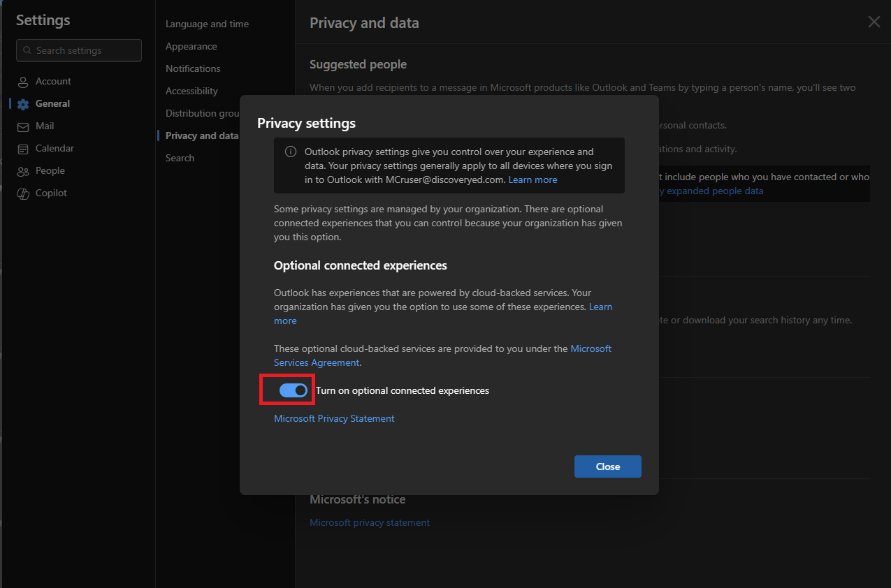
Task: Go to Language and time settings
Action: tap(207, 24)
